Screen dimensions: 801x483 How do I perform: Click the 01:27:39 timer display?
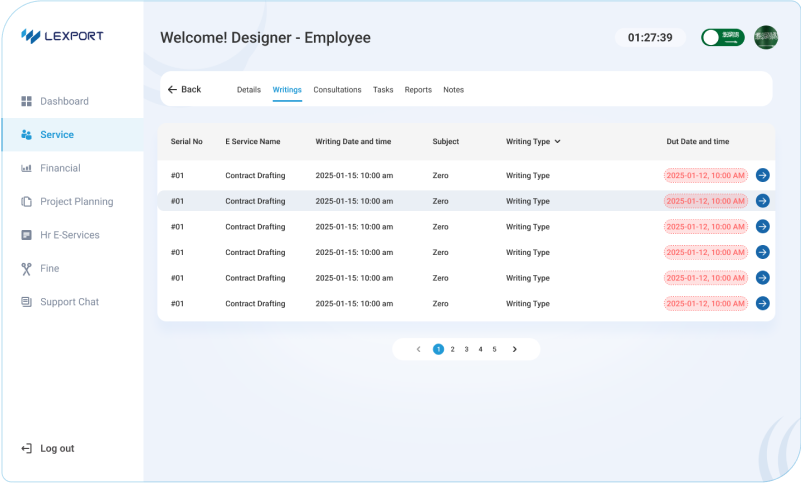point(650,38)
